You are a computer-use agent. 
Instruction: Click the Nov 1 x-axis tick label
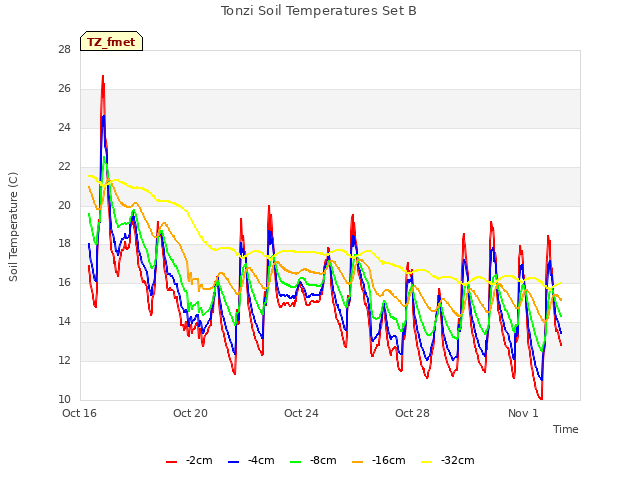(523, 413)
